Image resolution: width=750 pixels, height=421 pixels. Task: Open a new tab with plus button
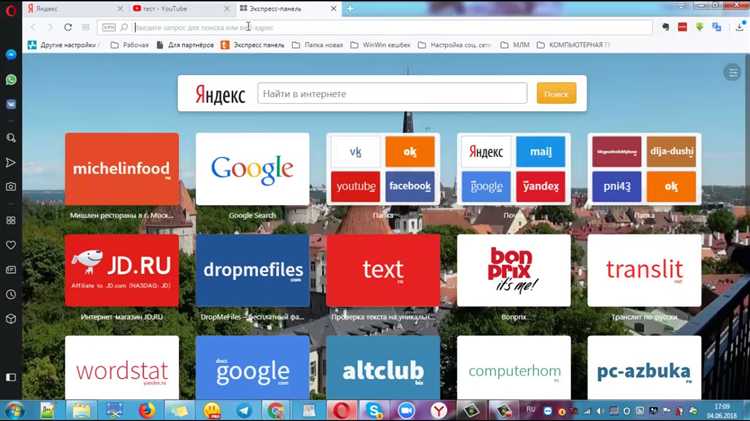click(x=350, y=9)
